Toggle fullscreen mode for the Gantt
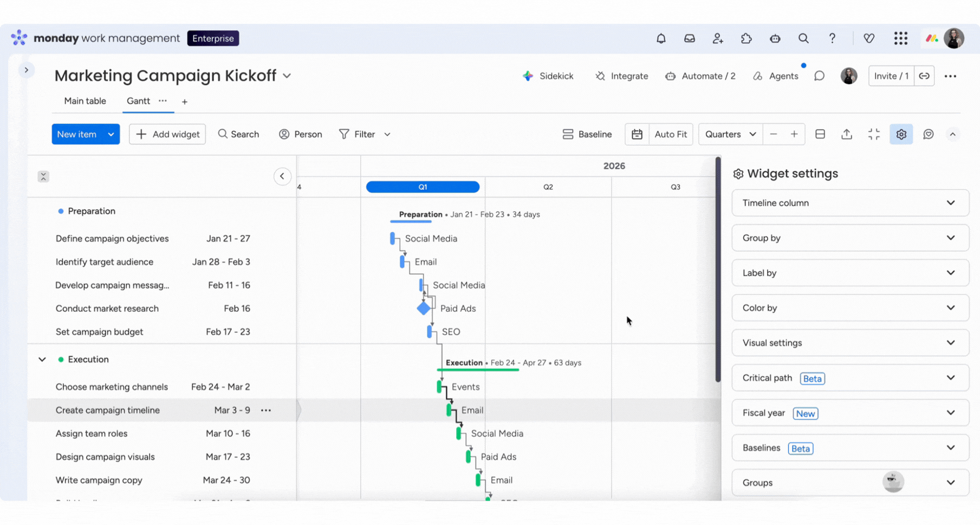Image resolution: width=980 pixels, height=525 pixels. point(874,134)
